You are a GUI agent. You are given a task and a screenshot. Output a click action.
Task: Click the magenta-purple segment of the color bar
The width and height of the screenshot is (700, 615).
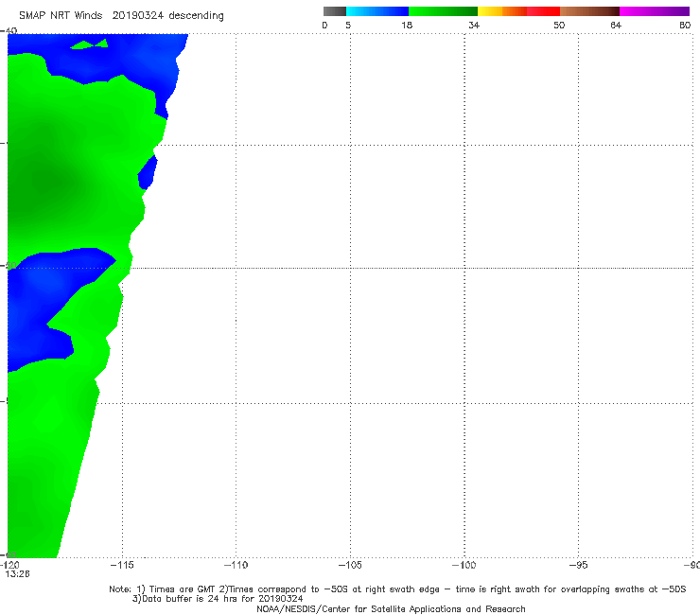pyautogui.click(x=655, y=11)
